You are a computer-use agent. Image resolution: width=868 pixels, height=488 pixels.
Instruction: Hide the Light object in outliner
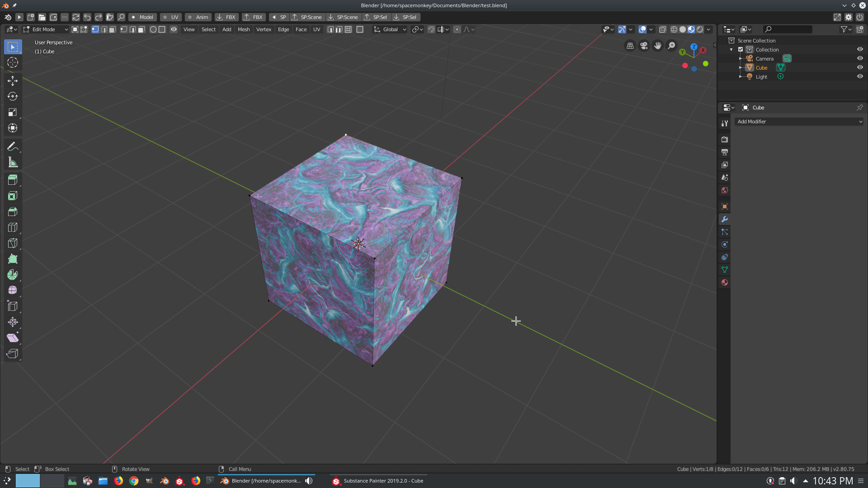click(860, 76)
